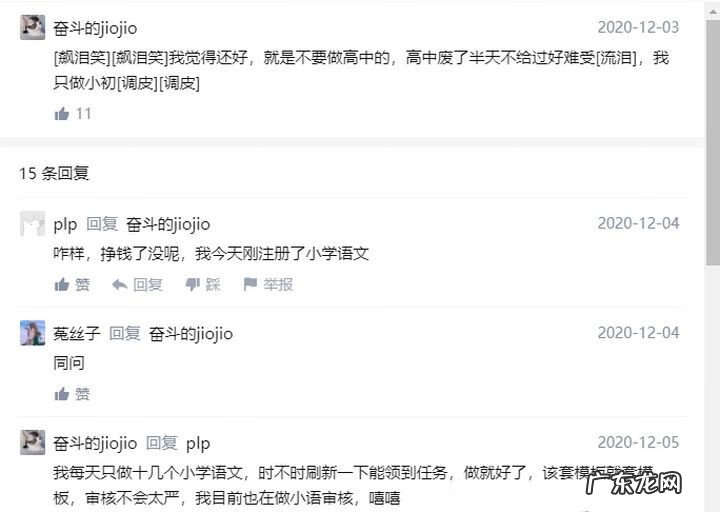Viewport: 720px width, 512px height.
Task: Like 菟丝子's 同问 reply
Action: (62, 394)
